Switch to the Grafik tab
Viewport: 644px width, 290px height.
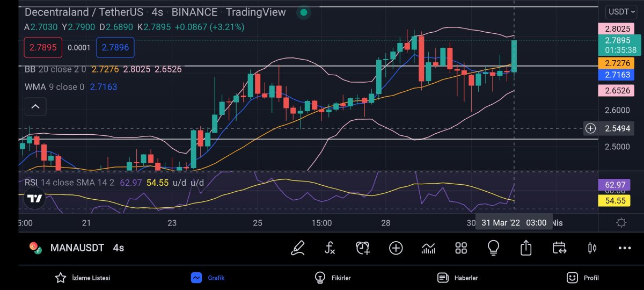pyautogui.click(x=208, y=278)
